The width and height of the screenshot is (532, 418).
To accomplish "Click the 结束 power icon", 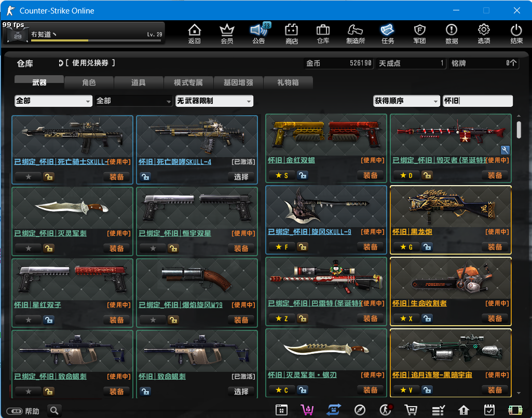I will click(516, 34).
